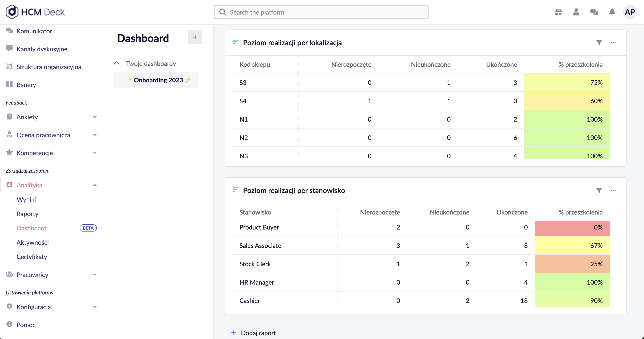This screenshot has width=644, height=339.
Task: Click the Komunikator chat icon
Action: coord(9,30)
